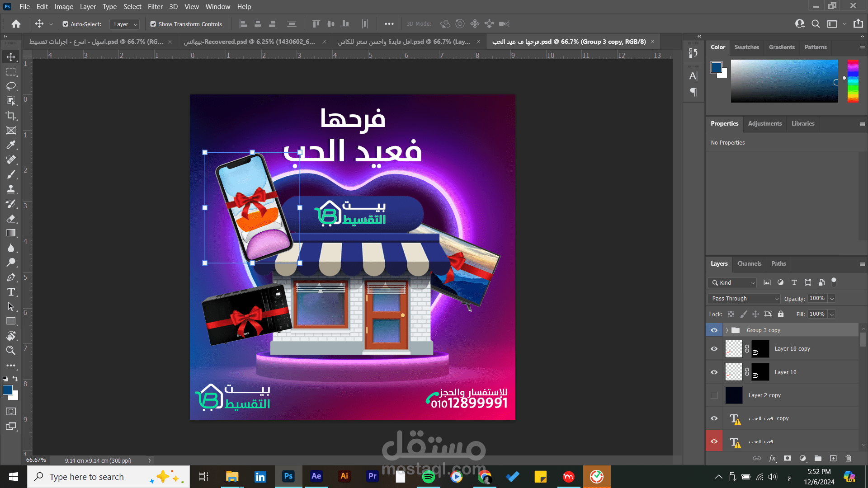Click the Eraser tool

11,219
